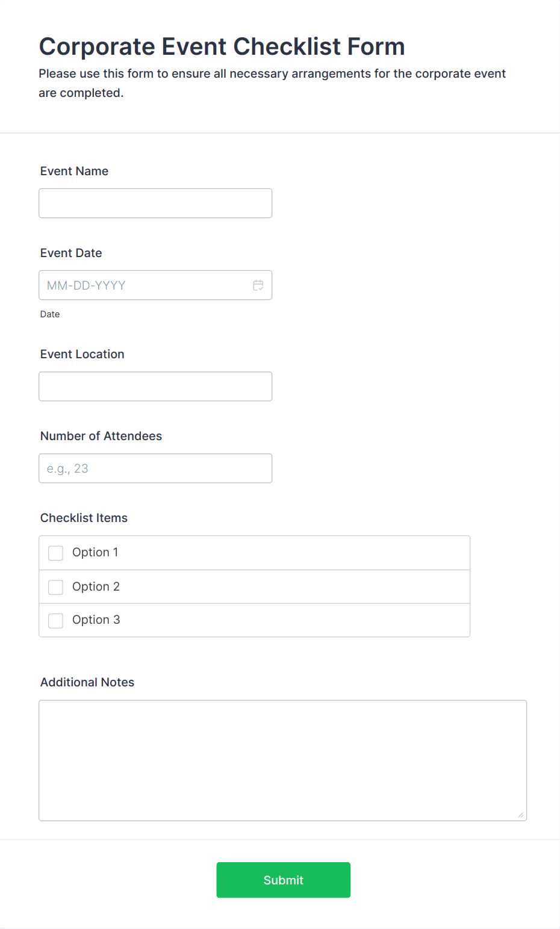Image resolution: width=560 pixels, height=929 pixels.
Task: Grab the Additional Notes resize handle
Action: 521,815
